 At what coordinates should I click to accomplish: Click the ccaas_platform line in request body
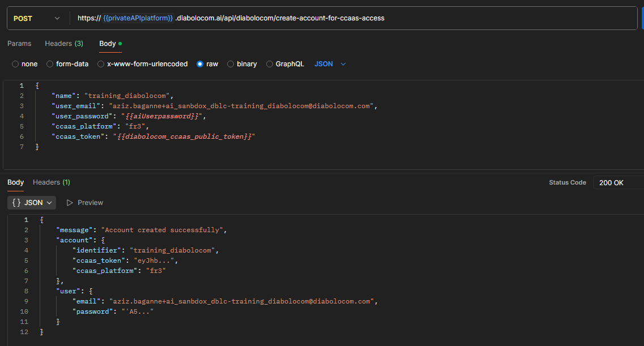pos(100,126)
